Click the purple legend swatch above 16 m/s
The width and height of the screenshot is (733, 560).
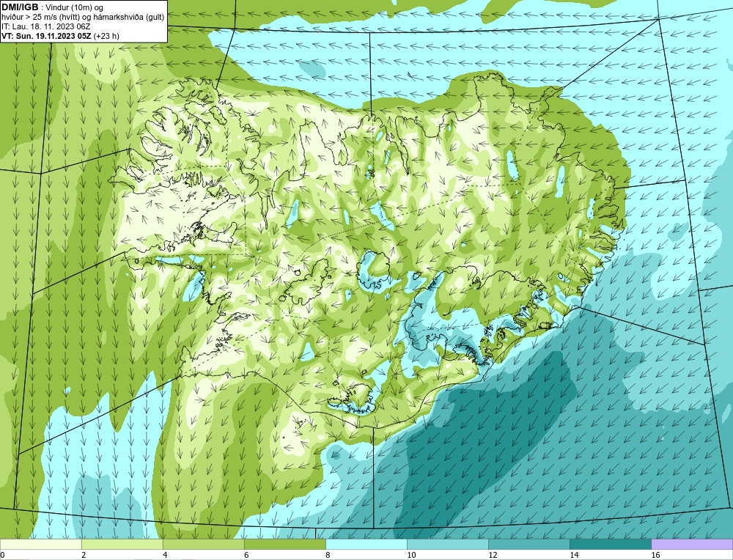coord(692,545)
